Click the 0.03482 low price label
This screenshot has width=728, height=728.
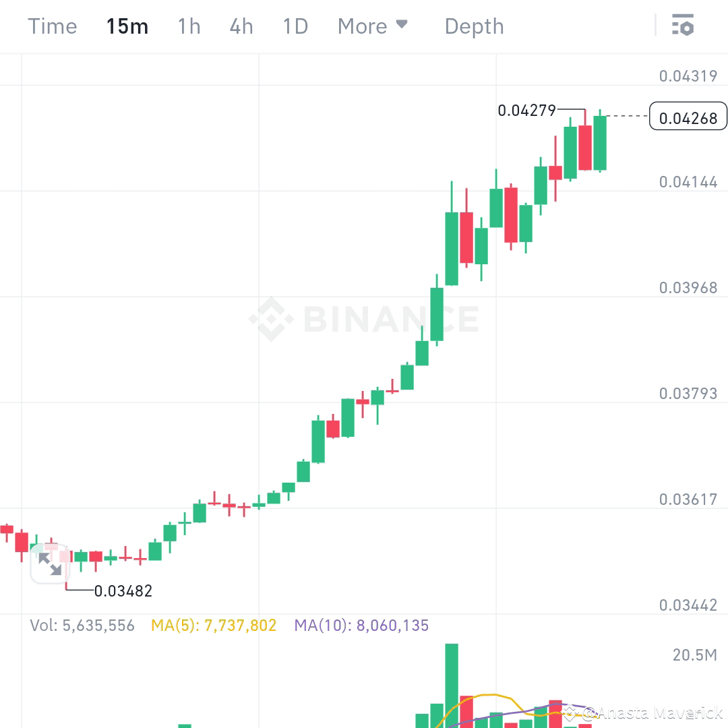click(x=123, y=590)
